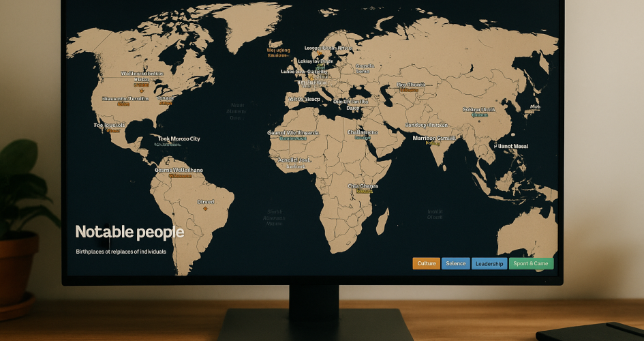Select the 'Toek Morcco City' map label
The image size is (644, 341).
pyautogui.click(x=179, y=139)
